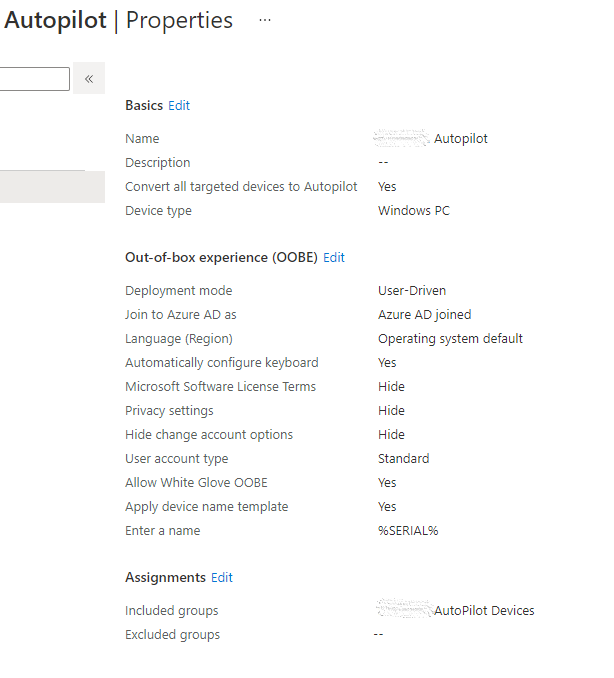Select the 'Operating system default' value
614x678 pixels.
tap(451, 339)
